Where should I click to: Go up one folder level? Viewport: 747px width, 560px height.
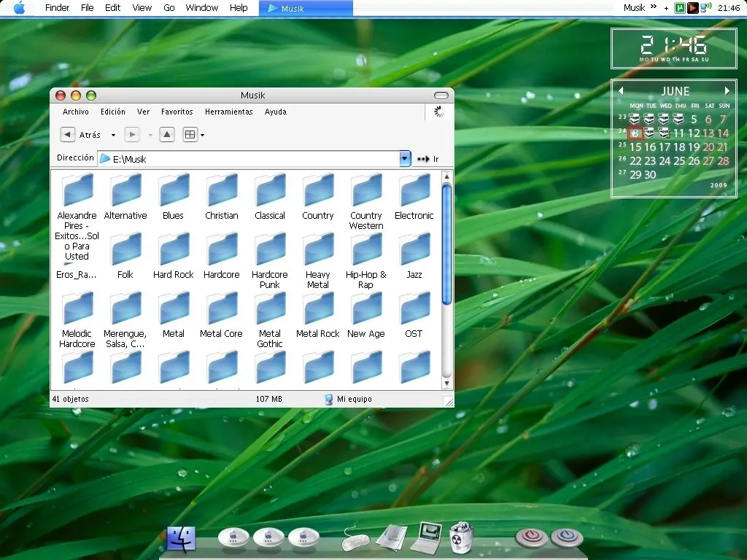167,135
